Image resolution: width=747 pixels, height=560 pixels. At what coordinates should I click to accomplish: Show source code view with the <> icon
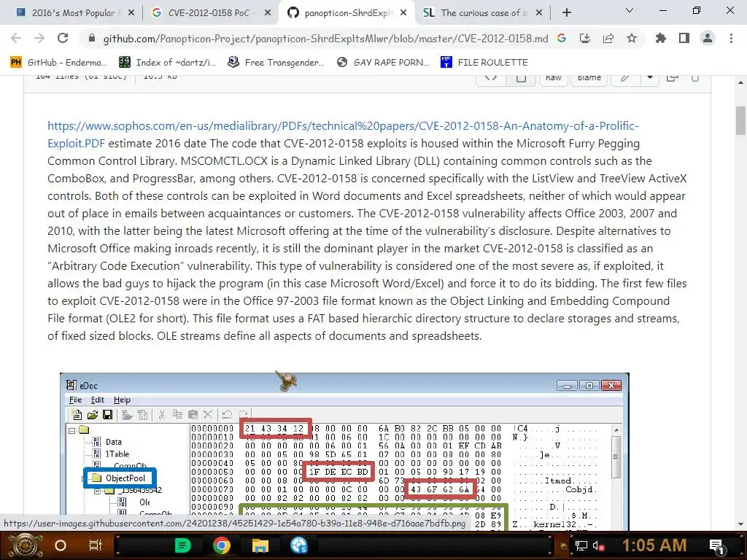tap(491, 79)
